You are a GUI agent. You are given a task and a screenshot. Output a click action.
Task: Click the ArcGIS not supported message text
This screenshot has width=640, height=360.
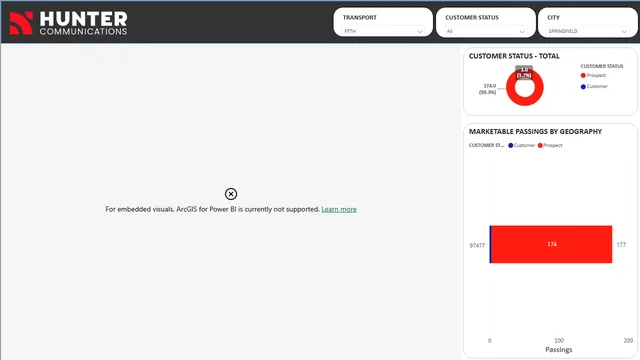coord(212,209)
